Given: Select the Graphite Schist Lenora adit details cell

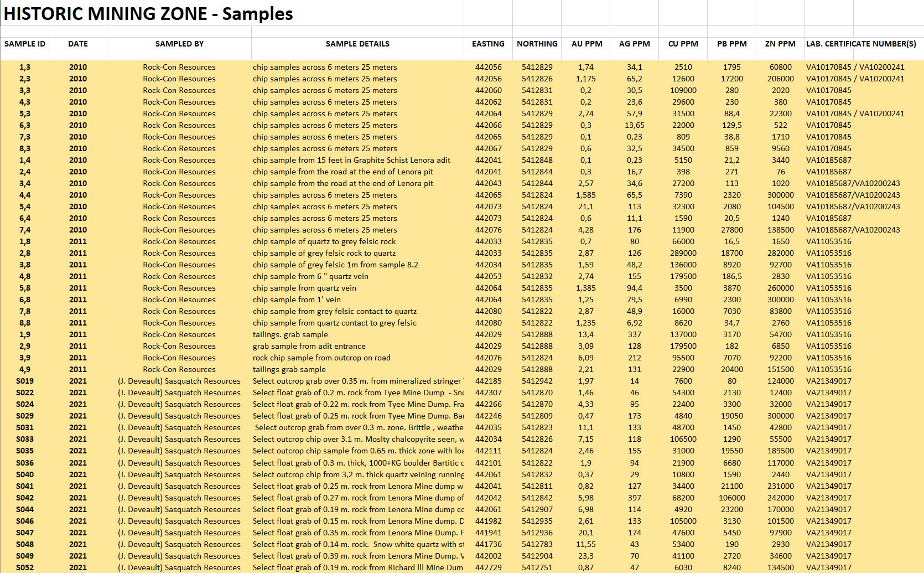Looking at the screenshot, I should [351, 160].
